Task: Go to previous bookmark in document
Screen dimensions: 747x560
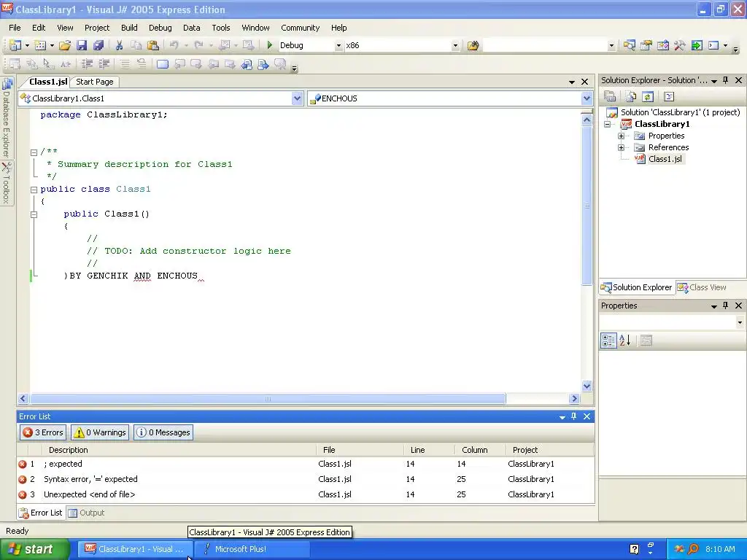Action: click(x=179, y=64)
